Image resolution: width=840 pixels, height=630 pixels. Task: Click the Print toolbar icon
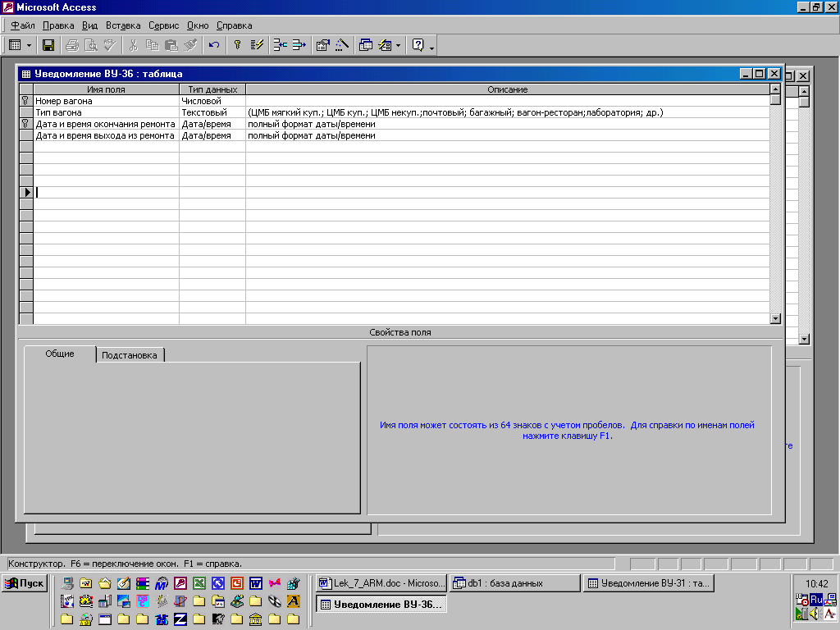(72, 46)
